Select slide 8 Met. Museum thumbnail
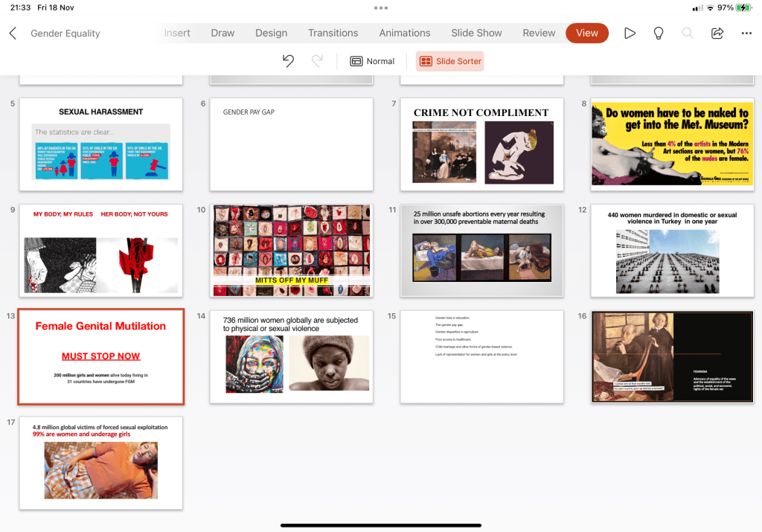Image resolution: width=762 pixels, height=532 pixels. pos(672,144)
